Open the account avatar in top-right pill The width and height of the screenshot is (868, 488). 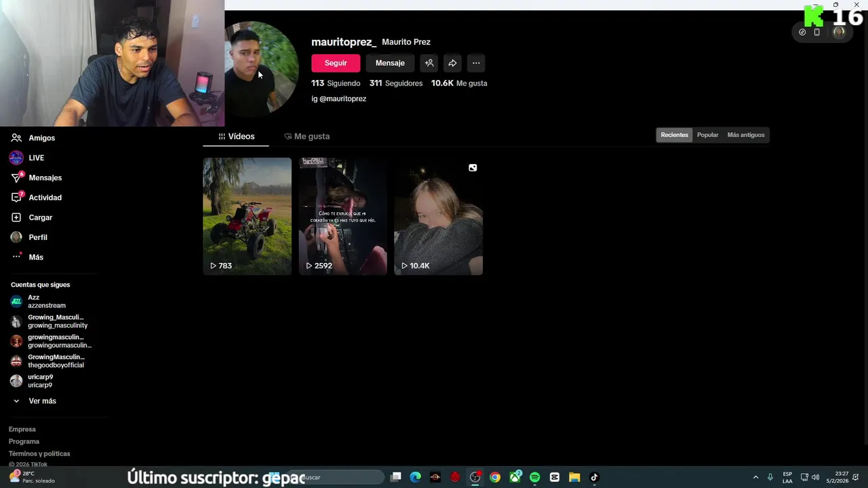(839, 32)
